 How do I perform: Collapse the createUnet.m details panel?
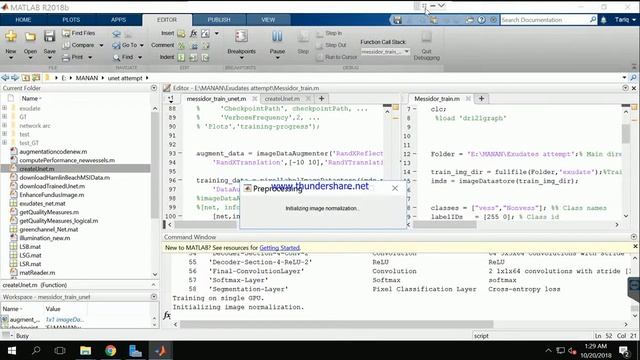coord(153,285)
